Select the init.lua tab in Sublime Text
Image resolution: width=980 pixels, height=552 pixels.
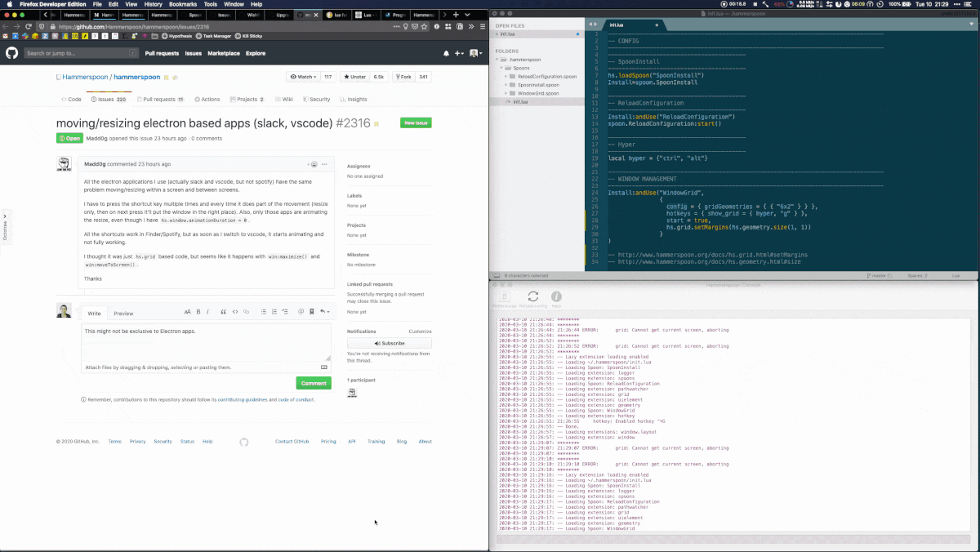633,24
